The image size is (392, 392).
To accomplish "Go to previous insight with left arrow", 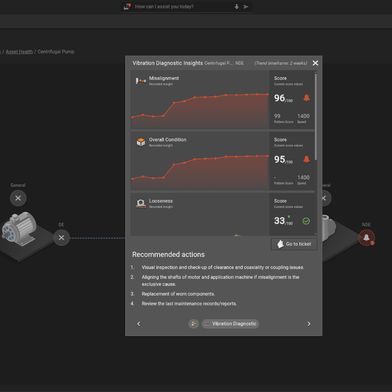I will click(139, 324).
